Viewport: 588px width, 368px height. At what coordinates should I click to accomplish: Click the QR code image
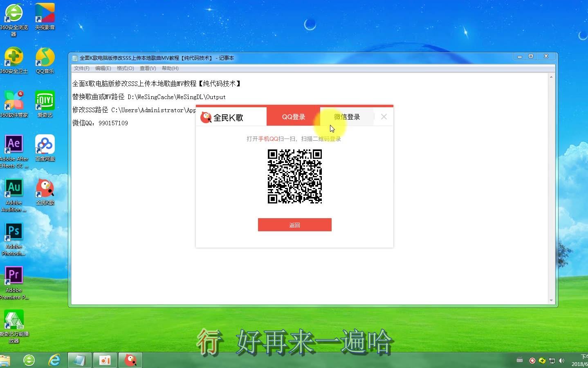point(294,176)
